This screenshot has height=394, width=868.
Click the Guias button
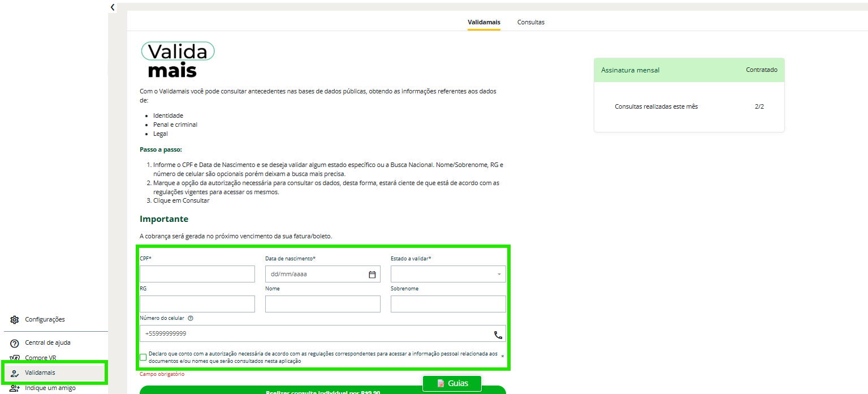(452, 383)
